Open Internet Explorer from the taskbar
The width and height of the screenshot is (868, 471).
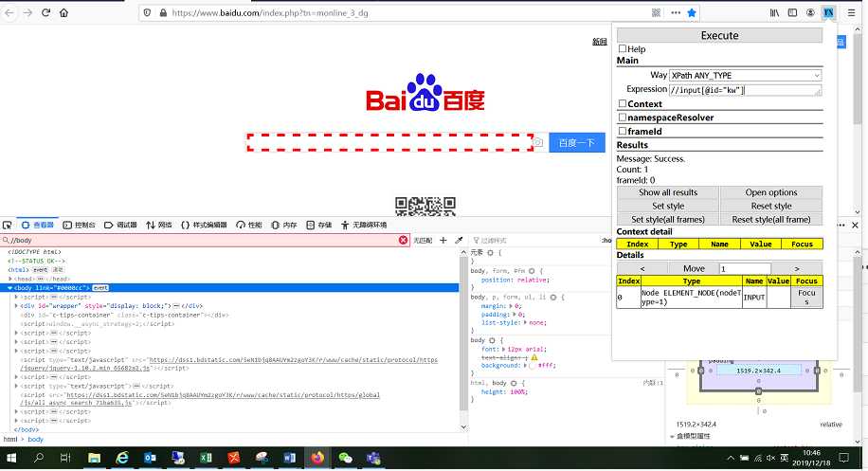pos(122,458)
